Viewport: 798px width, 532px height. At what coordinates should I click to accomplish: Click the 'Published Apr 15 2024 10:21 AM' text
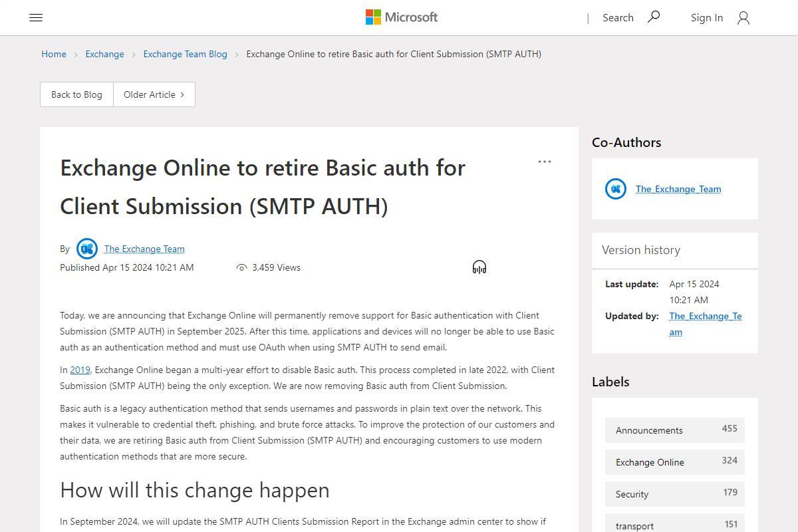click(x=127, y=267)
